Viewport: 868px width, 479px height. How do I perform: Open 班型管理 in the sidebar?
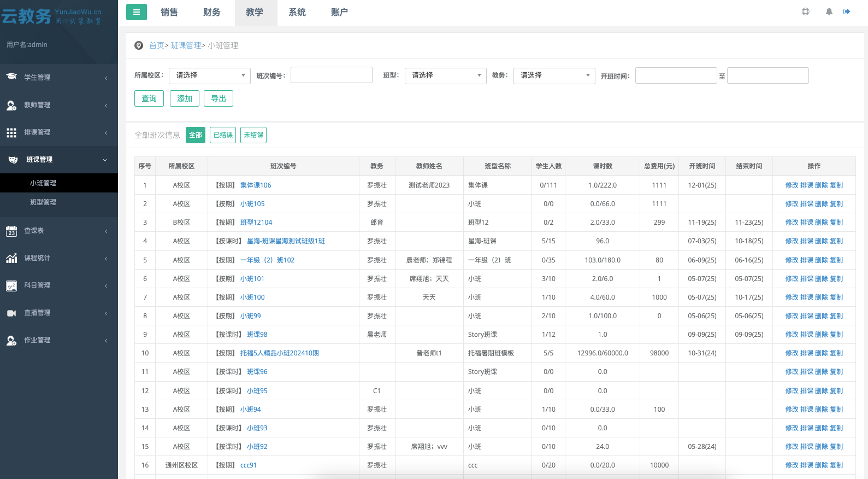coord(43,202)
